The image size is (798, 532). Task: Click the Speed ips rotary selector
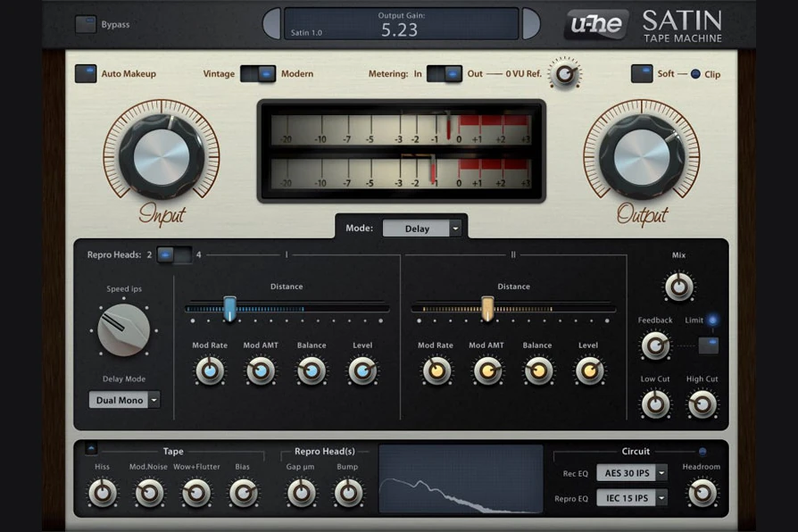[123, 330]
